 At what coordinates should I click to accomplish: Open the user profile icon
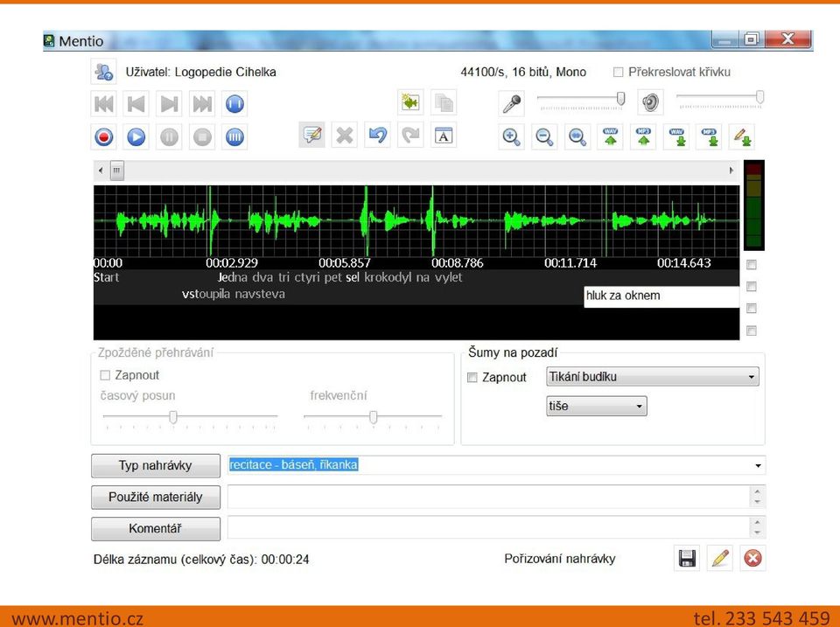click(103, 71)
